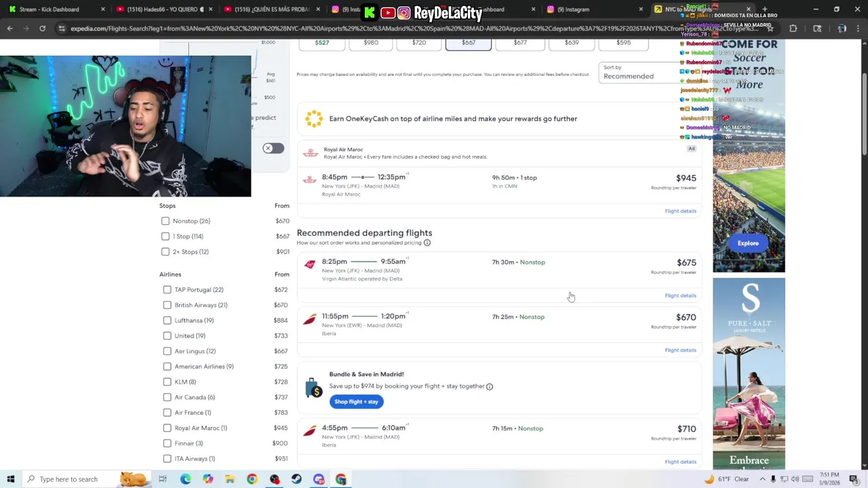Screen dimensions: 868x488
Task: Click the Royal Air Maroc logo in the ad header
Action: [x=310, y=153]
